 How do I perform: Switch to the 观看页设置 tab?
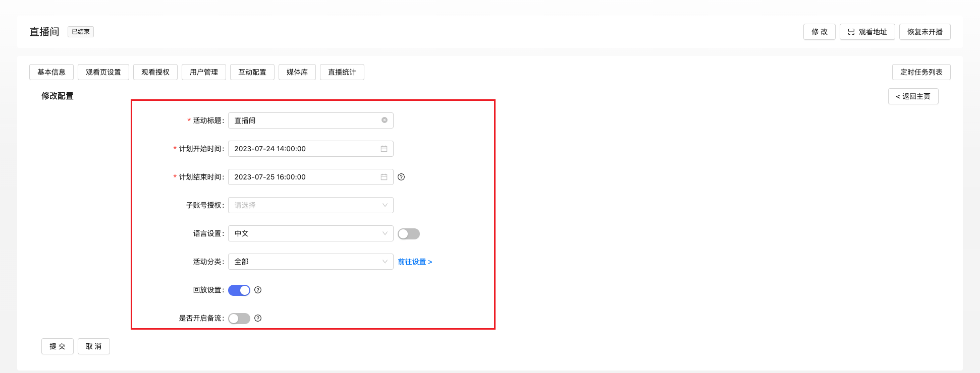pos(103,72)
